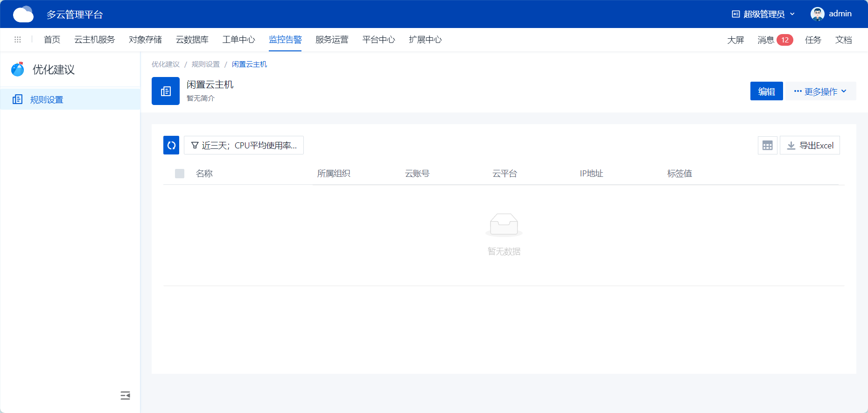This screenshot has height=413, width=868.
Task: Tick the select-all checkbox in table header
Action: point(180,174)
